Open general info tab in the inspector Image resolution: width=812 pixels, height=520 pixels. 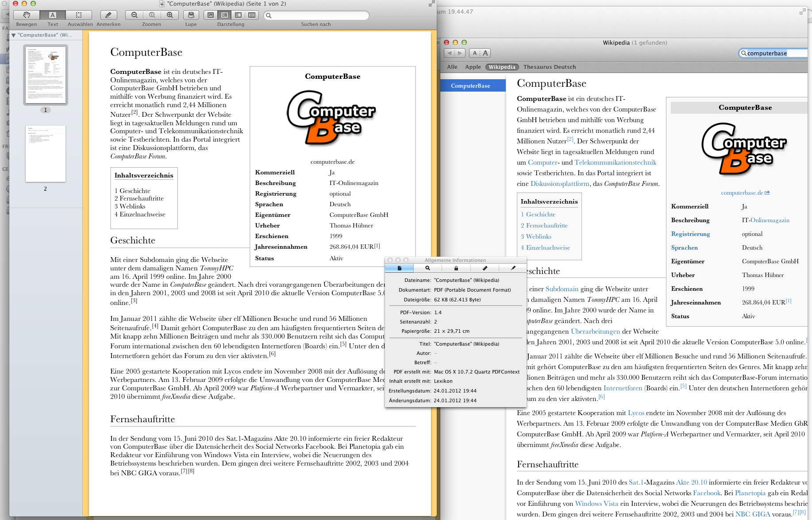[399, 268]
